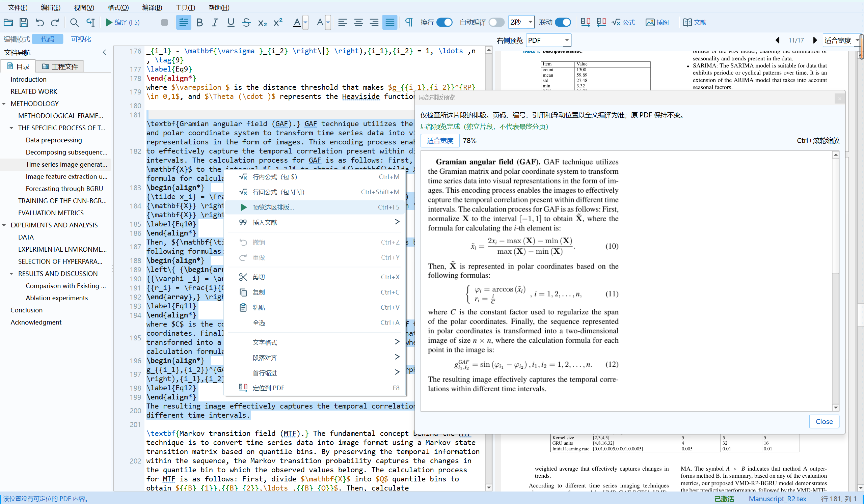Insert formula via 公式 button
The height and width of the screenshot is (504, 864).
click(623, 22)
